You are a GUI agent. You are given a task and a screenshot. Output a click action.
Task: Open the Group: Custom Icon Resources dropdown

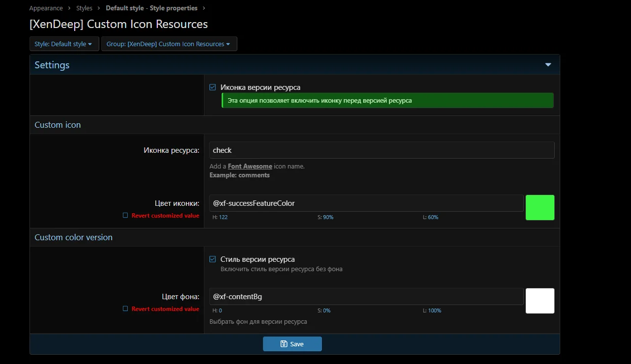pyautogui.click(x=169, y=43)
